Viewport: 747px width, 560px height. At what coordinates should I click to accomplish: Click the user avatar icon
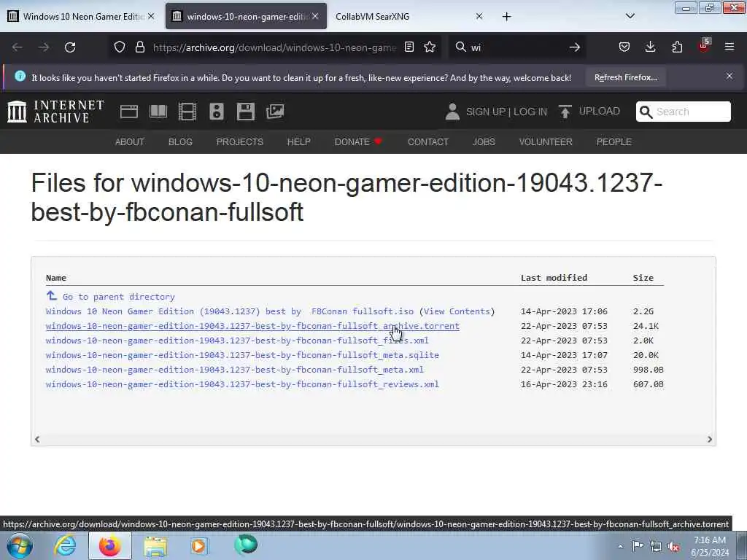pos(452,112)
